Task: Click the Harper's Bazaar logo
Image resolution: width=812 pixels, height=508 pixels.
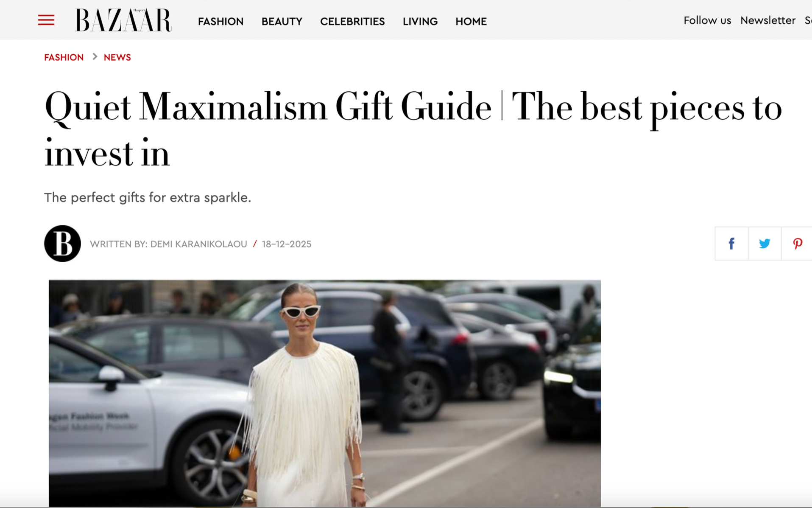Action: click(123, 20)
